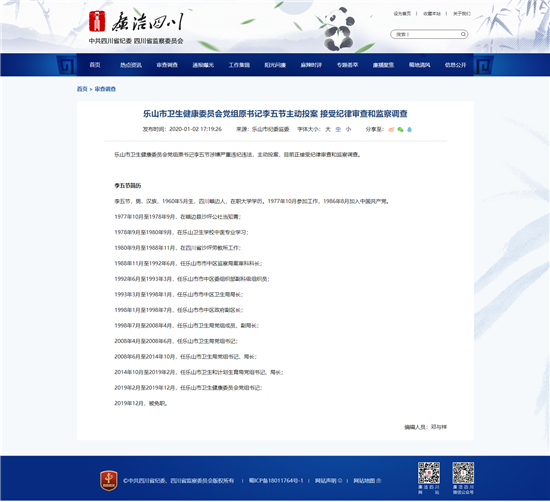Click 审查调查 breadcrumb link

coord(105,89)
